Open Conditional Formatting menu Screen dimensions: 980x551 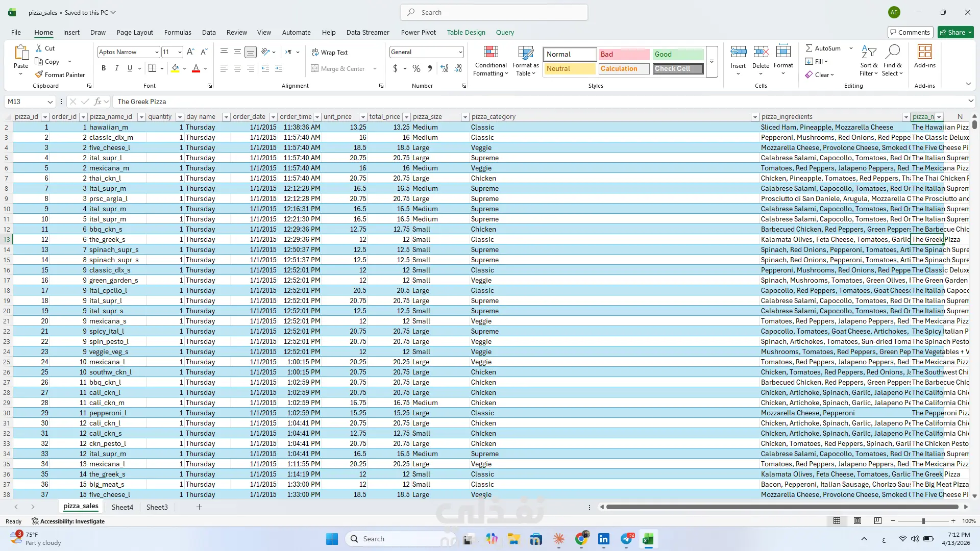click(491, 61)
